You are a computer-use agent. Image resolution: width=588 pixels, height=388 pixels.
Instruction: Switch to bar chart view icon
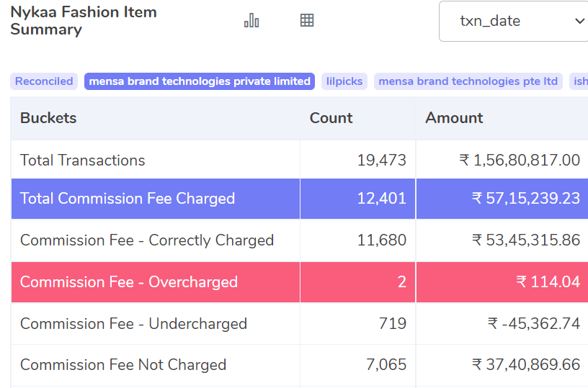click(251, 20)
